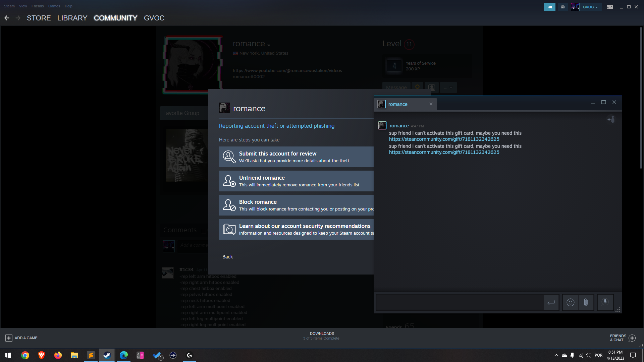Open the volume control in system tray
The image size is (644, 362).
(589, 355)
